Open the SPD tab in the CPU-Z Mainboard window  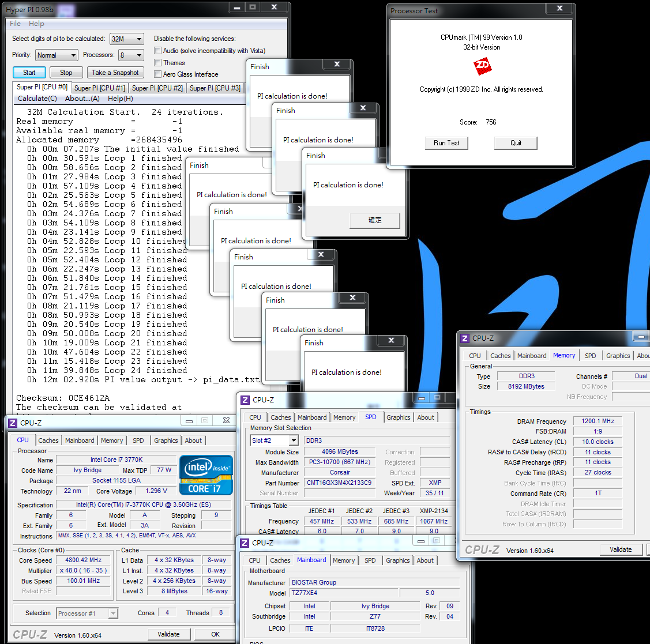370,560
